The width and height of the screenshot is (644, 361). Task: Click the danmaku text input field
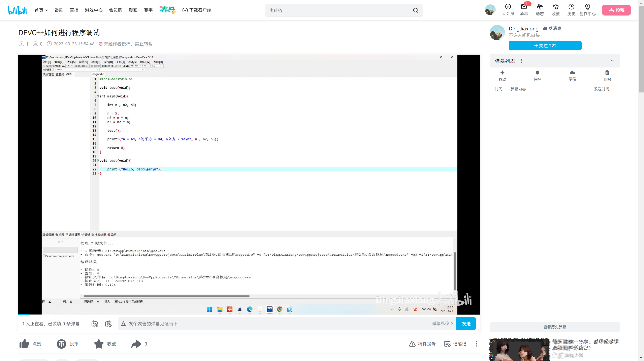coord(275,324)
